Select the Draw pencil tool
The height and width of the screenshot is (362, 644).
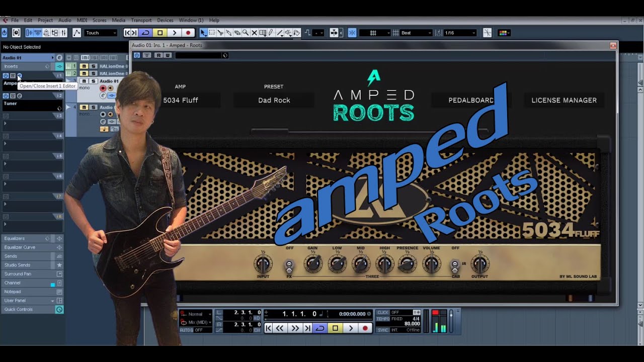click(271, 33)
